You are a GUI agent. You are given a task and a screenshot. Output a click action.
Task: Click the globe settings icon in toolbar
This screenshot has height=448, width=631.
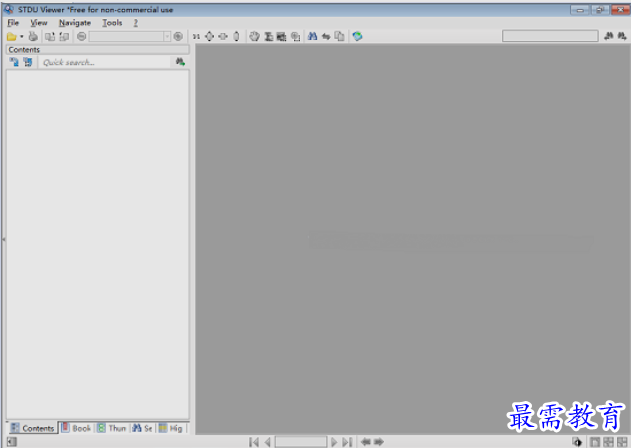click(x=357, y=37)
